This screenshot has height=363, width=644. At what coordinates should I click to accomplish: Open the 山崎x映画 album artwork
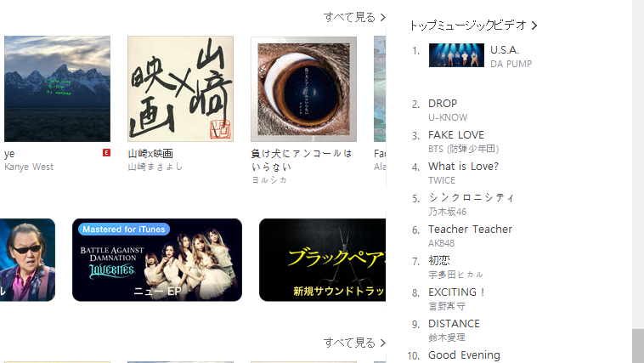pos(180,88)
